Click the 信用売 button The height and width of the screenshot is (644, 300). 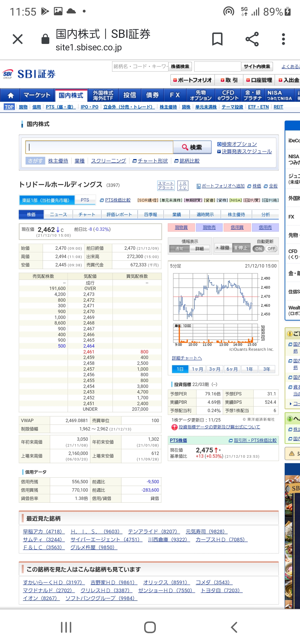click(x=265, y=227)
